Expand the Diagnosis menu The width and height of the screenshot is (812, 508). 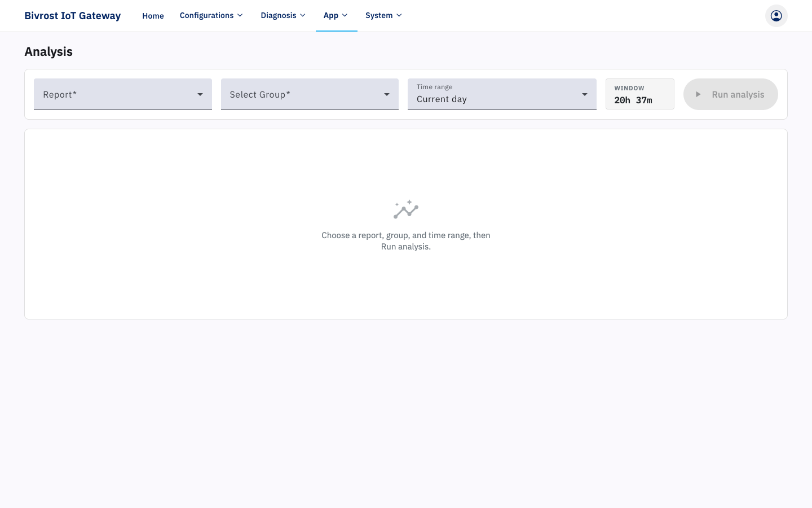pyautogui.click(x=283, y=16)
